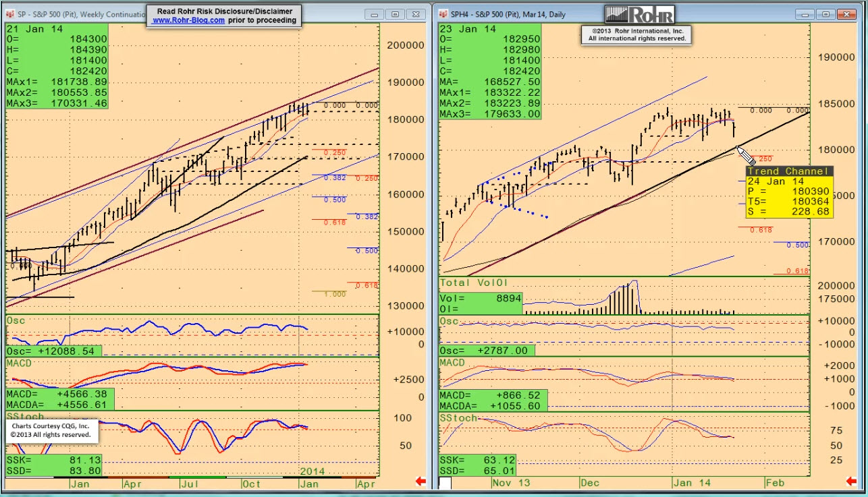Viewport: 868px width, 497px height.
Task: Click the Oct marker on weekly time axis
Action: pyautogui.click(x=251, y=484)
